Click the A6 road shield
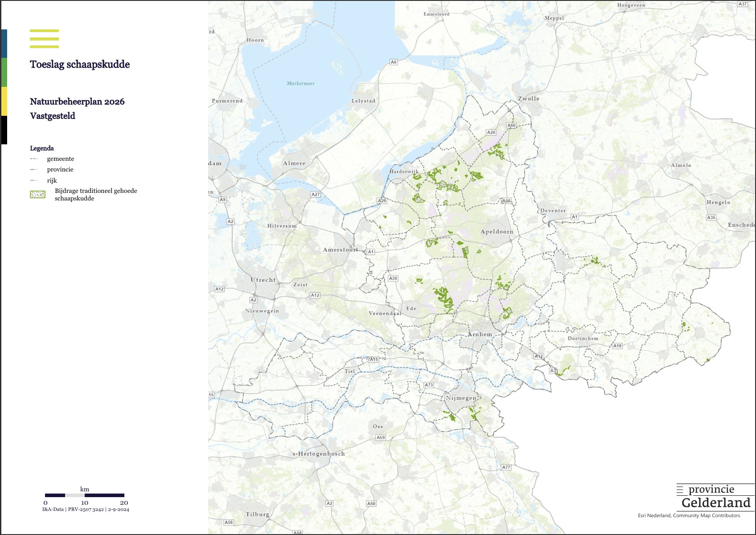 (x=394, y=62)
